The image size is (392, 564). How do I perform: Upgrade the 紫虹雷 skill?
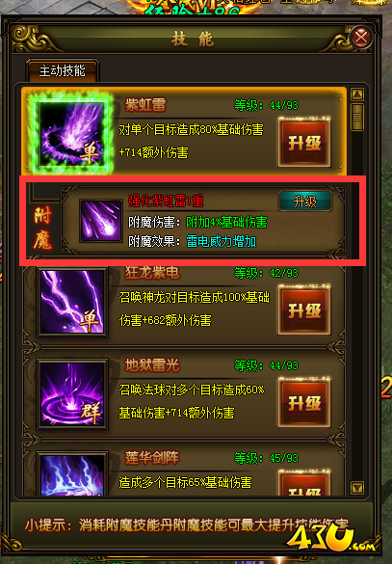coord(304,142)
